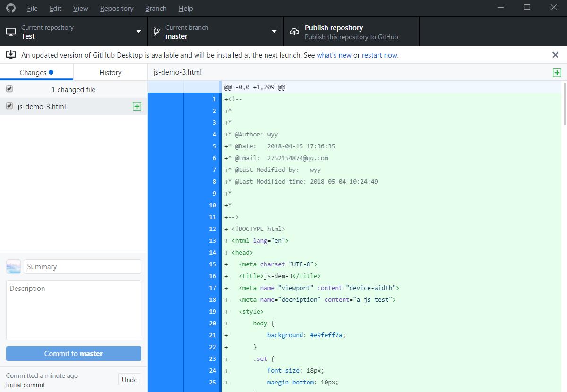
Task: Click the Publish repository cloud upload icon
Action: click(294, 32)
